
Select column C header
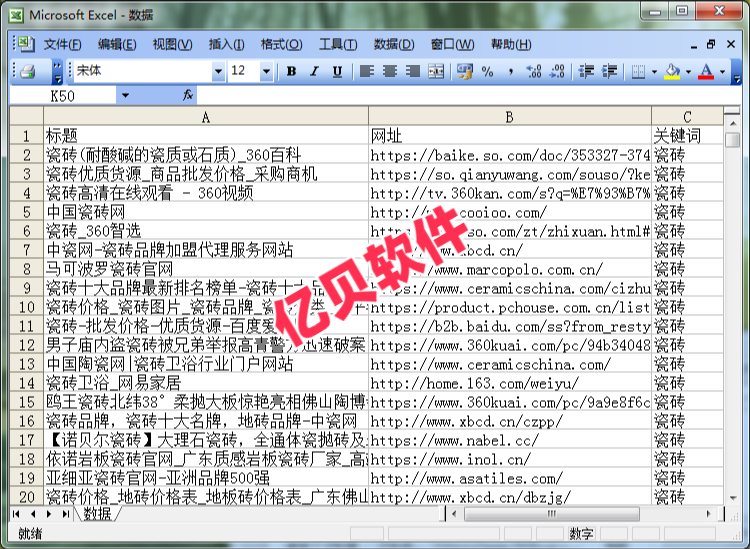click(687, 117)
